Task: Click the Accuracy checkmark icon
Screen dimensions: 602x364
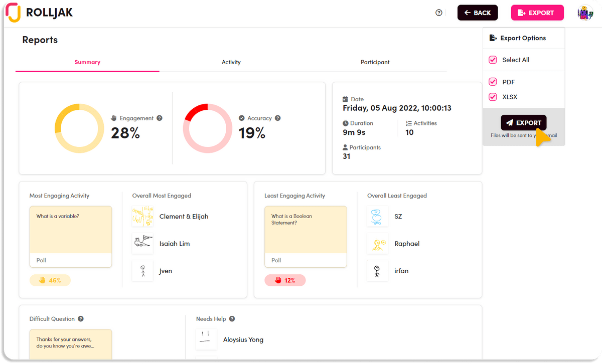Action: pyautogui.click(x=242, y=118)
